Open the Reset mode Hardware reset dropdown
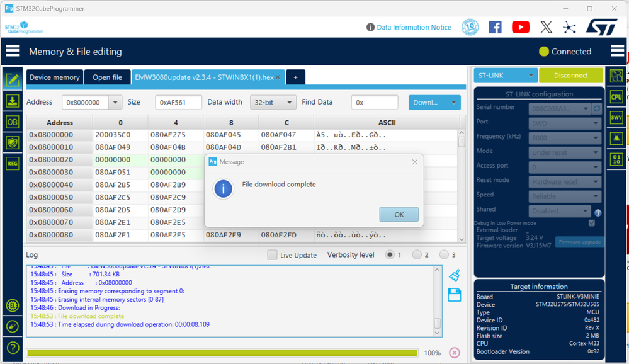This screenshot has height=364, width=629. tap(565, 182)
